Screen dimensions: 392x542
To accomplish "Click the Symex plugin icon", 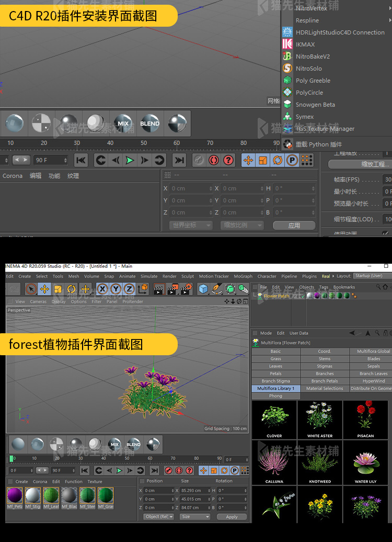I will tap(287, 116).
